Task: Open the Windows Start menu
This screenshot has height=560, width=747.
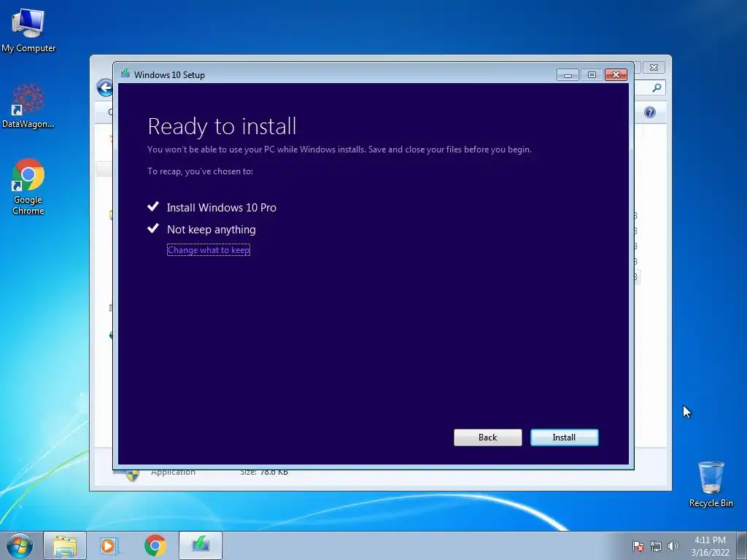Action: (20, 545)
